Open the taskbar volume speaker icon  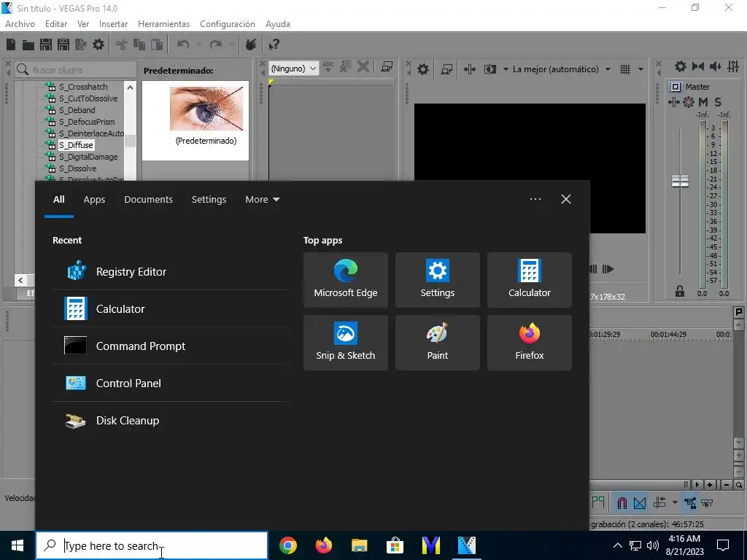pos(653,545)
